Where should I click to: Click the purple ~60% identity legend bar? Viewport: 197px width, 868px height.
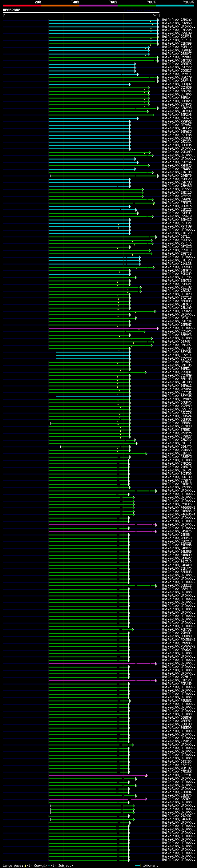[x=99, y=6]
